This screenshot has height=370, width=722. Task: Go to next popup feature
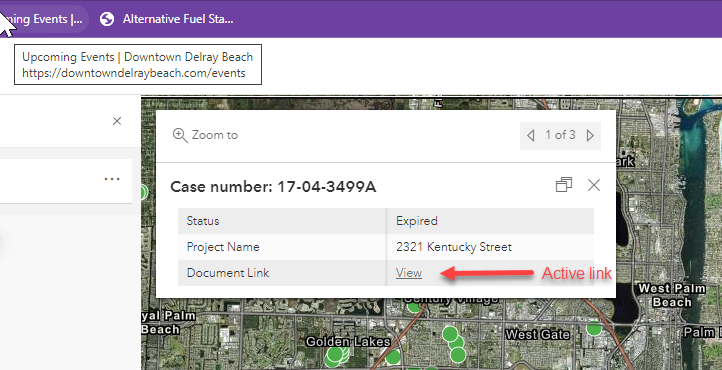590,135
